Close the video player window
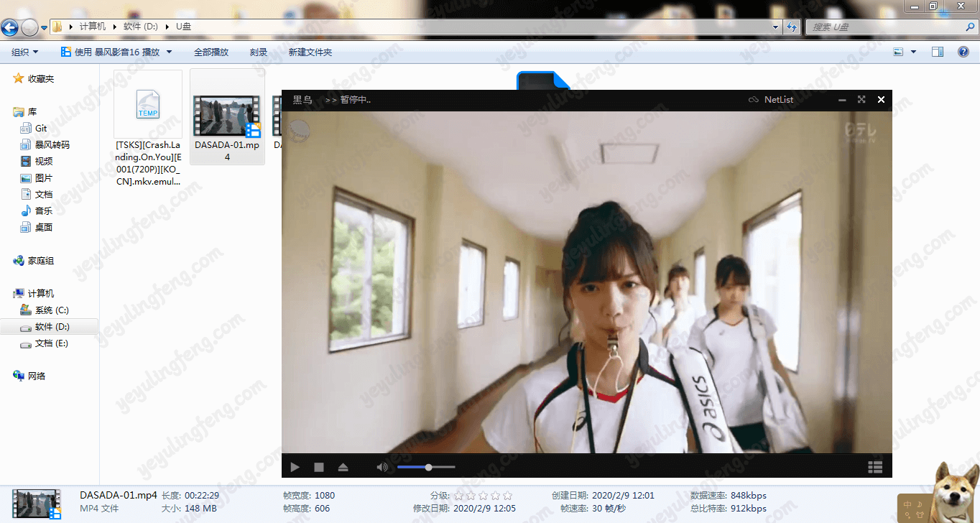The width and height of the screenshot is (980, 523). click(x=881, y=100)
